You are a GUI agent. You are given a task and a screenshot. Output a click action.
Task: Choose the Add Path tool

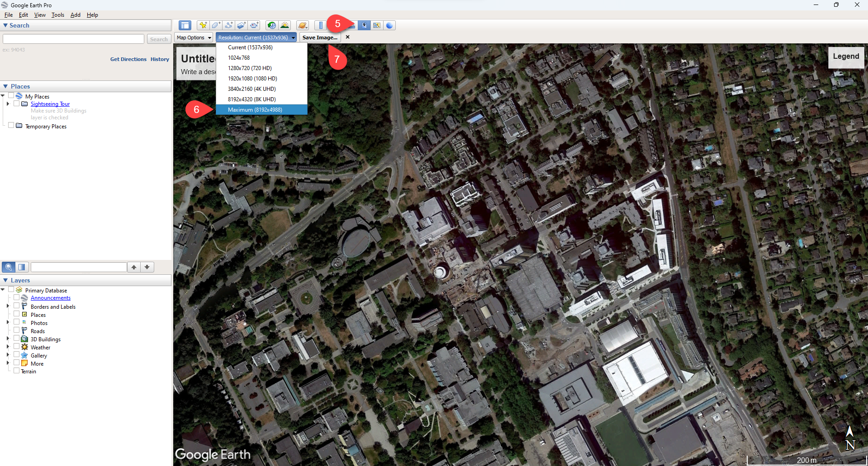click(x=228, y=25)
